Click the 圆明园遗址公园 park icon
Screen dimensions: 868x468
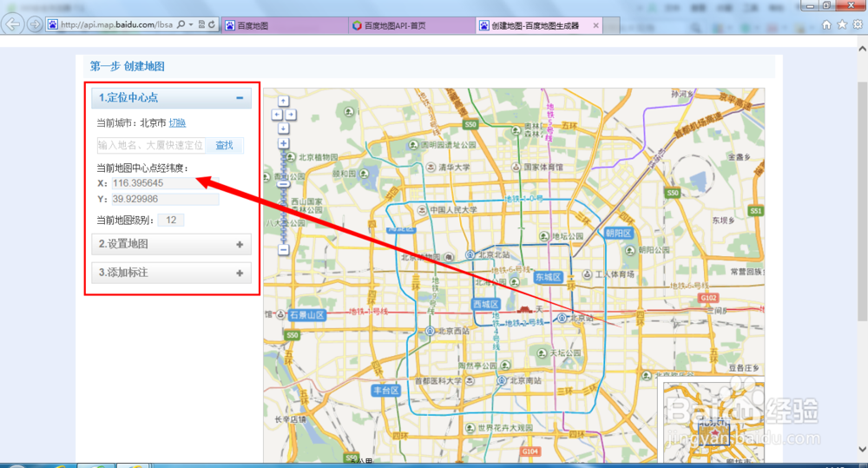(413, 144)
